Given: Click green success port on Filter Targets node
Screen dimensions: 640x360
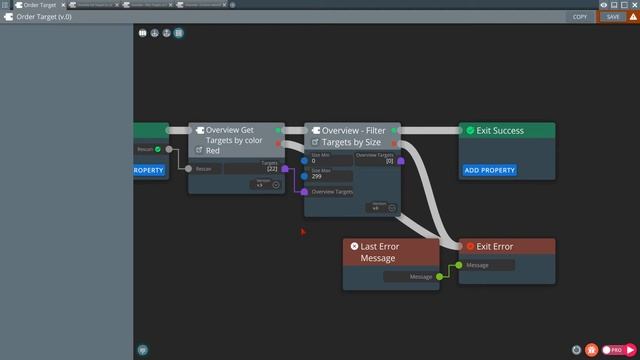Looking at the screenshot, I should pos(394,131).
